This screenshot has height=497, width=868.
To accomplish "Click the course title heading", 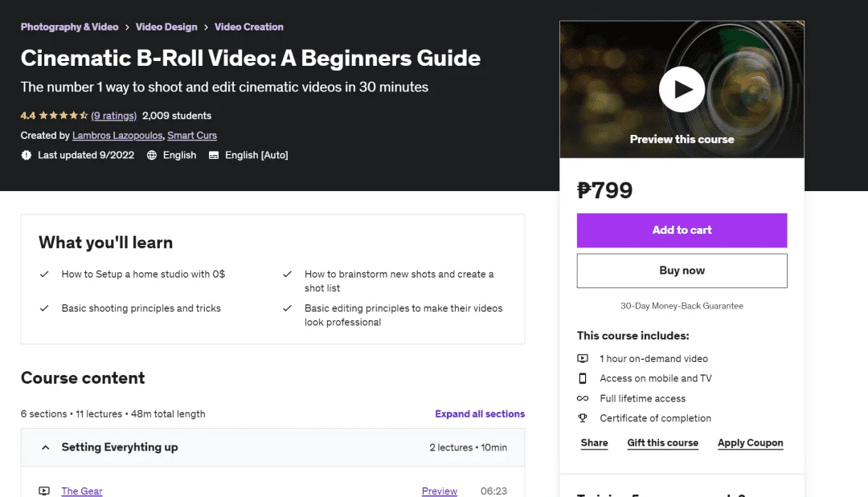I will [250, 58].
